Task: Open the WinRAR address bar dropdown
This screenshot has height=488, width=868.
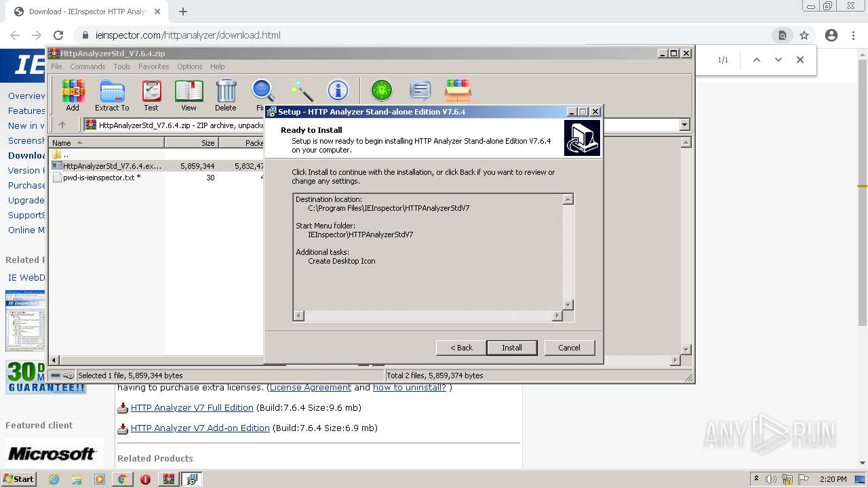Action: pyautogui.click(x=684, y=125)
